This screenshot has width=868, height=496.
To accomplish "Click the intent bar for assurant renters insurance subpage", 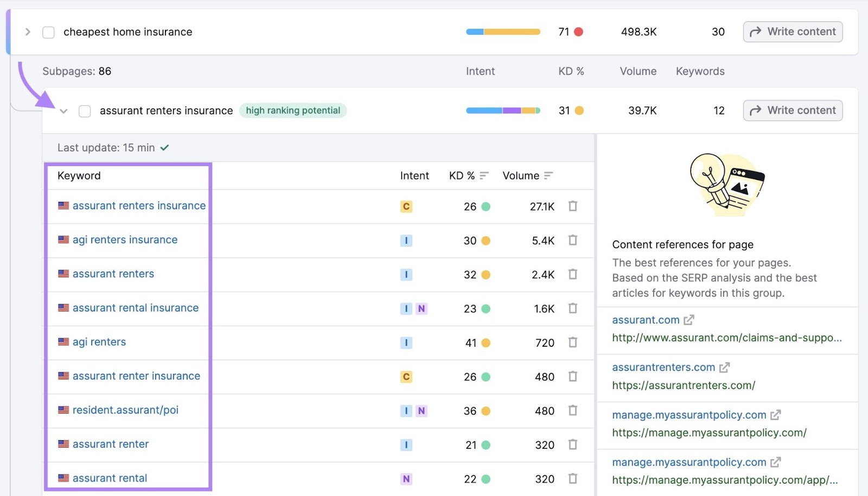I will click(503, 111).
